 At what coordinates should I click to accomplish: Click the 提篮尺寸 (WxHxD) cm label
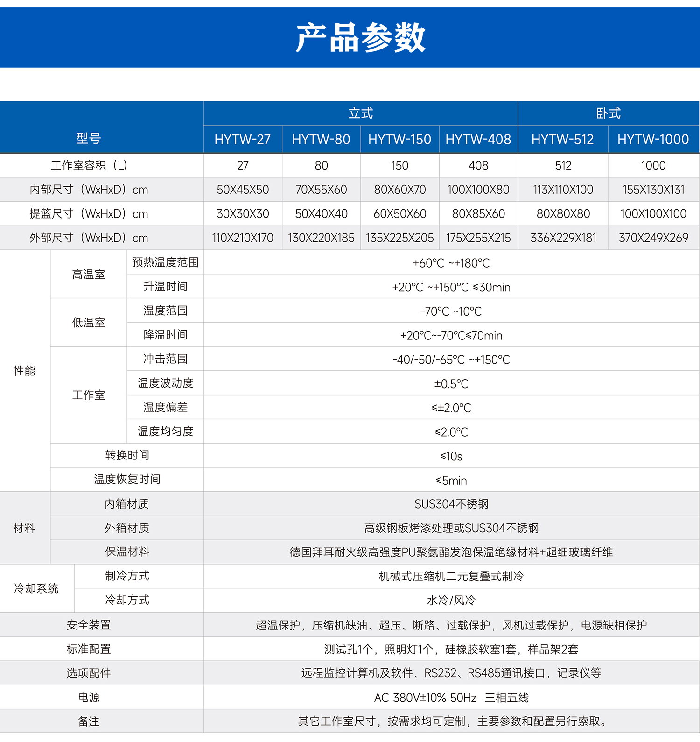coord(89,214)
